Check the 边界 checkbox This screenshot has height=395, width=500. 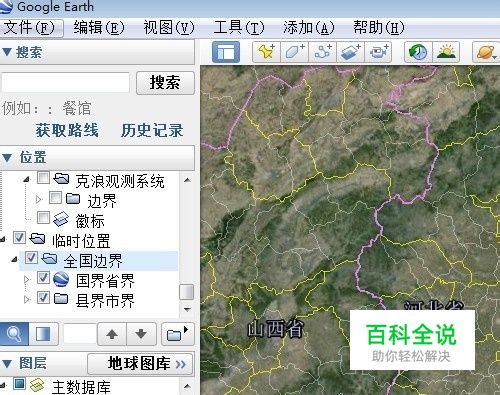55,198
